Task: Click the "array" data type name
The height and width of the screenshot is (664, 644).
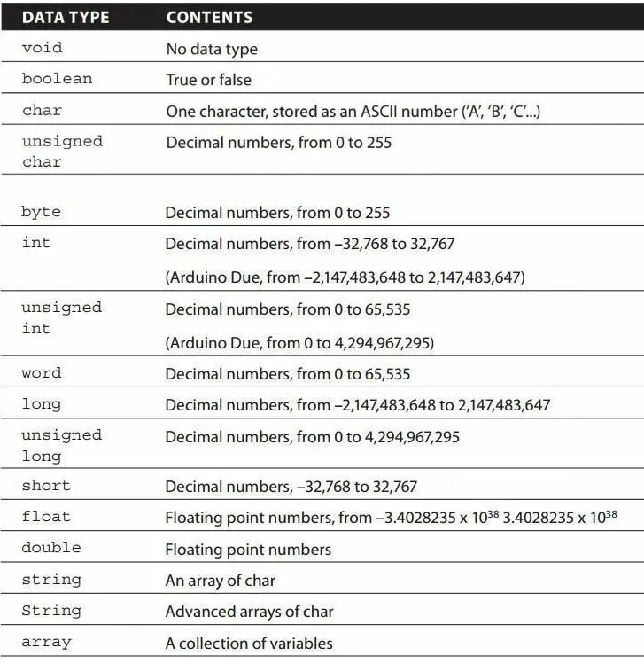Action: [46, 642]
